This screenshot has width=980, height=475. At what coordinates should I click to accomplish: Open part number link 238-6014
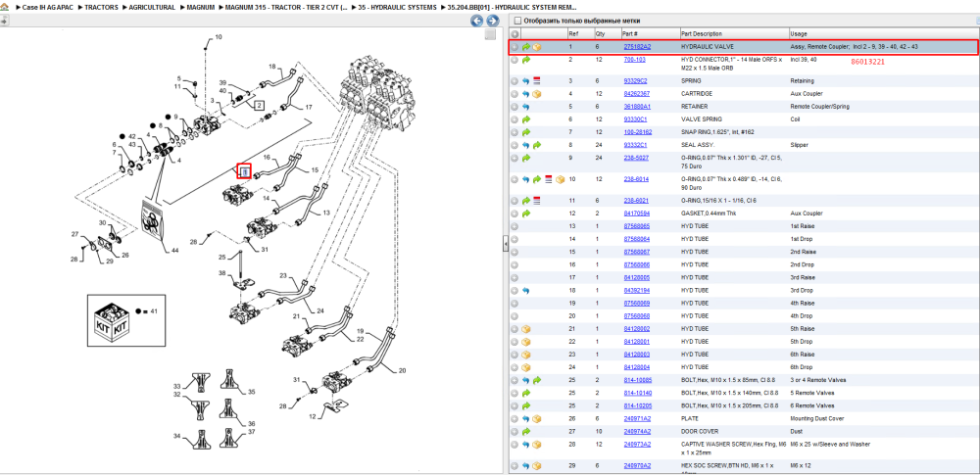pyautogui.click(x=637, y=179)
